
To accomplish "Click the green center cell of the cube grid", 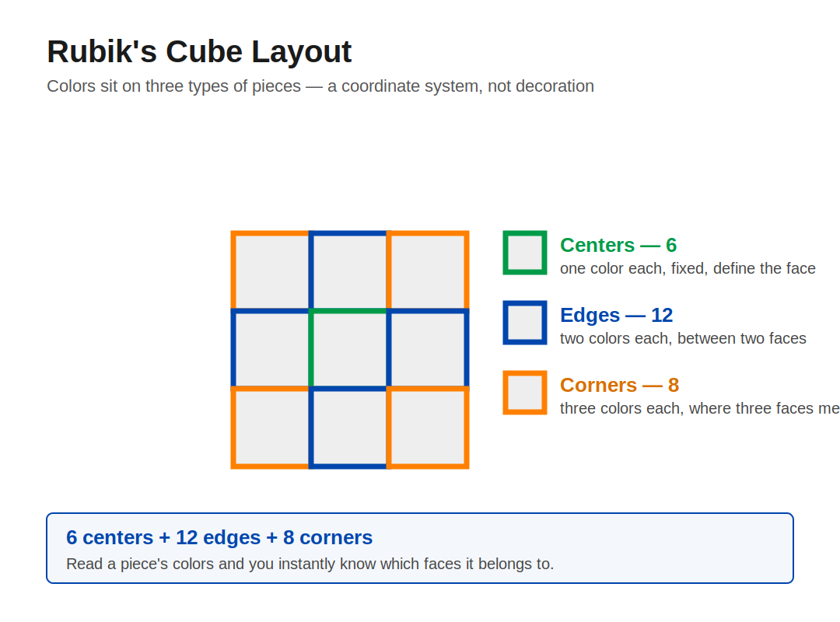I will tap(350, 350).
